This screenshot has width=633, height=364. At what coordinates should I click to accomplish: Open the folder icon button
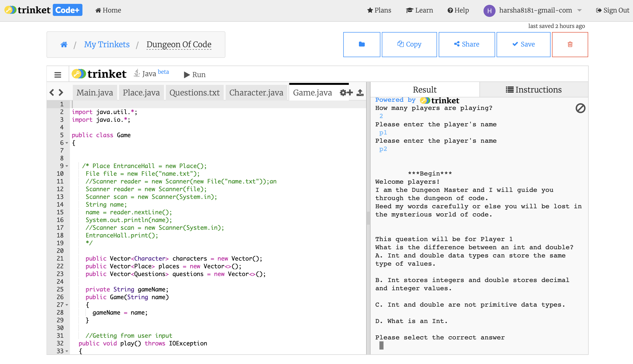click(x=362, y=45)
